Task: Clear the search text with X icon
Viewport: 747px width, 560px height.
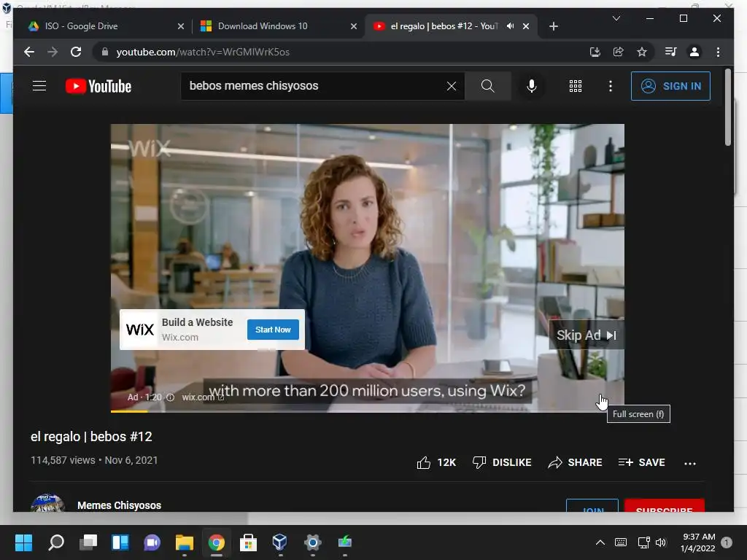Action: (x=451, y=86)
